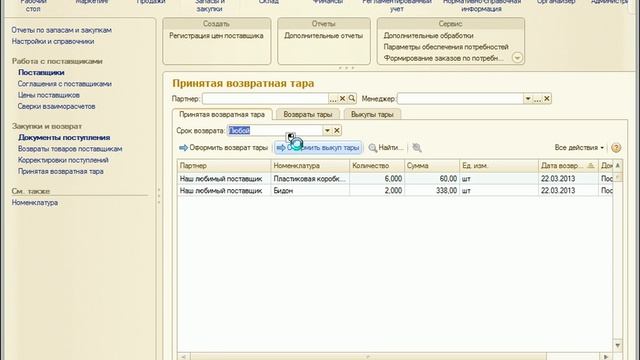
Task: Sort by the Ед. изм. column header
Action: click(x=499, y=166)
